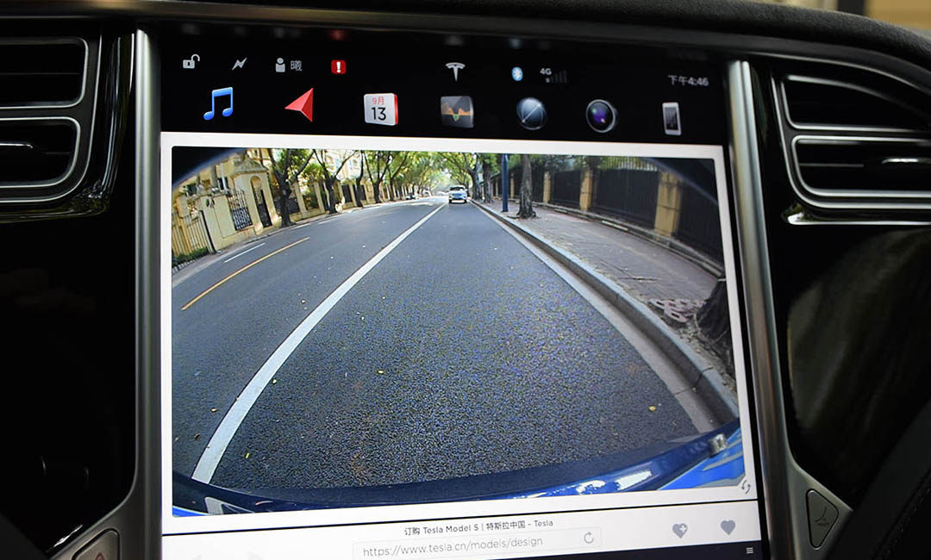The image size is (931, 560).
Task: Open Bluetooth settings from status bar
Action: point(516,73)
